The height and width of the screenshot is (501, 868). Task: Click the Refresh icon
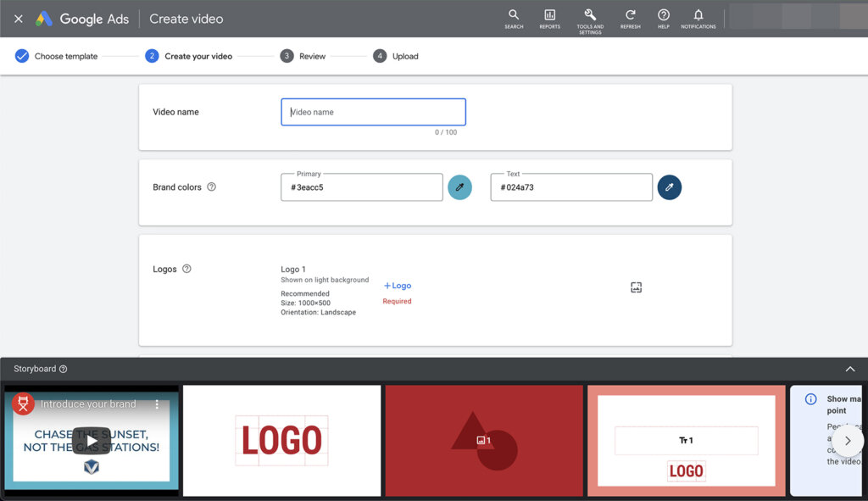coord(630,15)
